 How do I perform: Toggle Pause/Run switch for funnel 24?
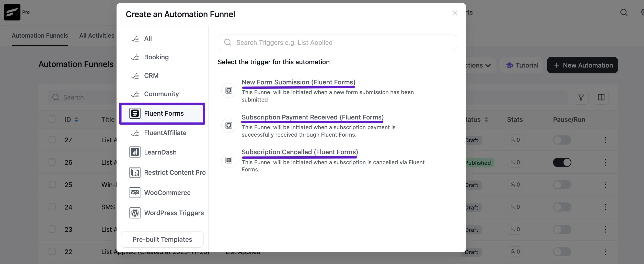tap(562, 207)
